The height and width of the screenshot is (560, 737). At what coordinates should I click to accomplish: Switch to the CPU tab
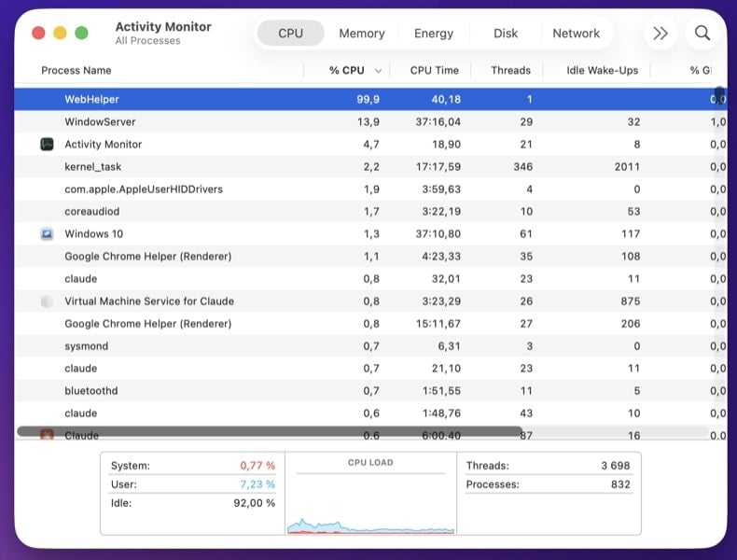point(290,33)
